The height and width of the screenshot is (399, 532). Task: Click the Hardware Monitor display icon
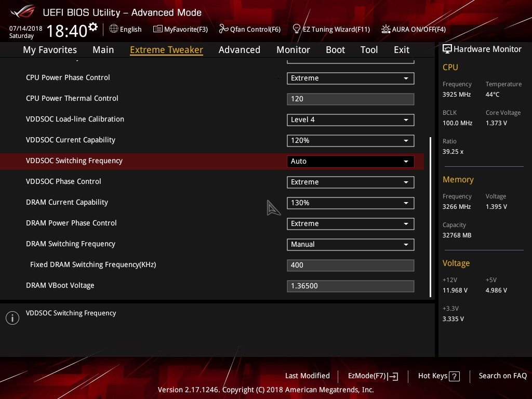[x=447, y=49]
